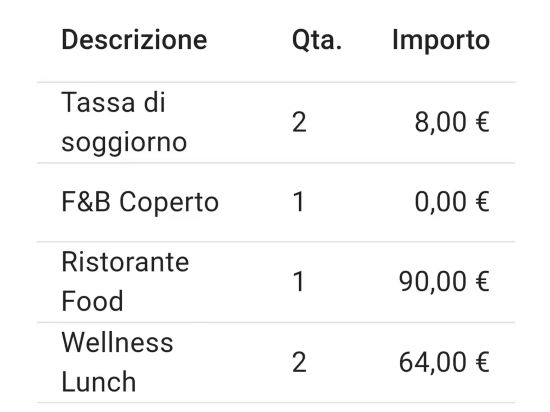Select the word Wellness in last row

coord(117,343)
